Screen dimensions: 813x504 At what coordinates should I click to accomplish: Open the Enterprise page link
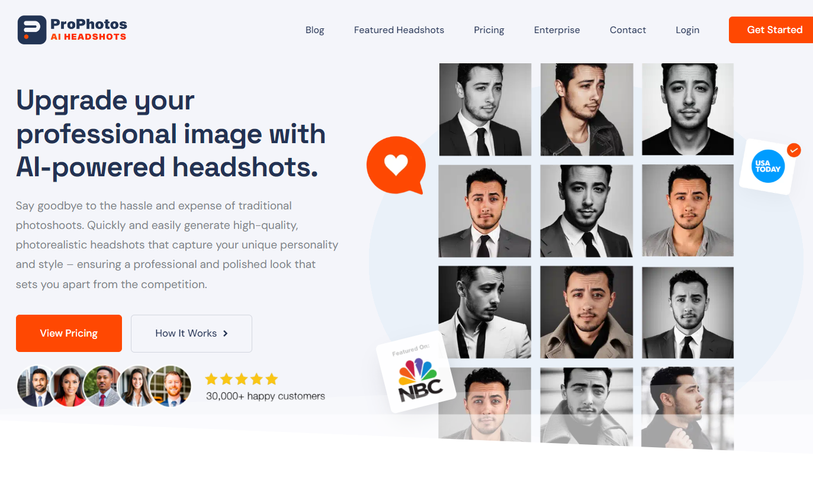[557, 30]
